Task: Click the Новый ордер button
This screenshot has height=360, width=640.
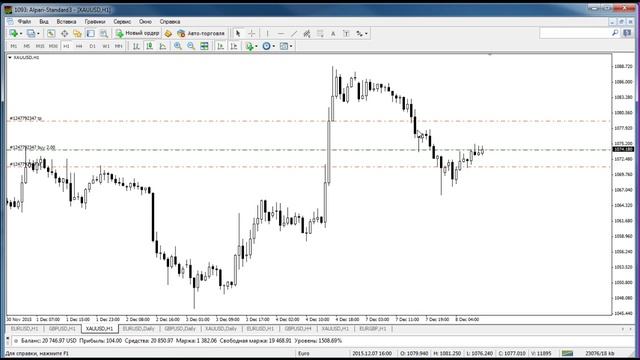Action: [x=138, y=33]
